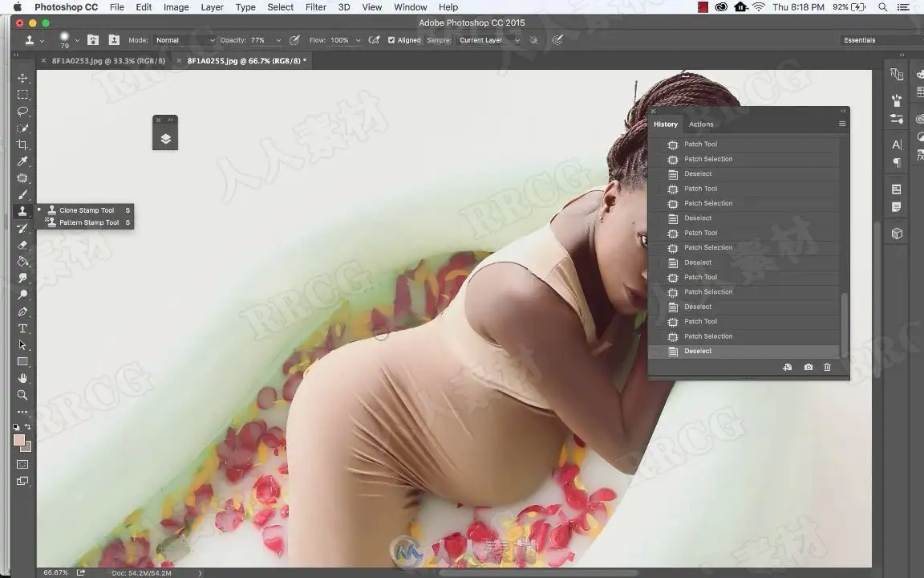Viewport: 924px width, 578px height.
Task: Swap foreground and background colors
Action: [x=27, y=426]
